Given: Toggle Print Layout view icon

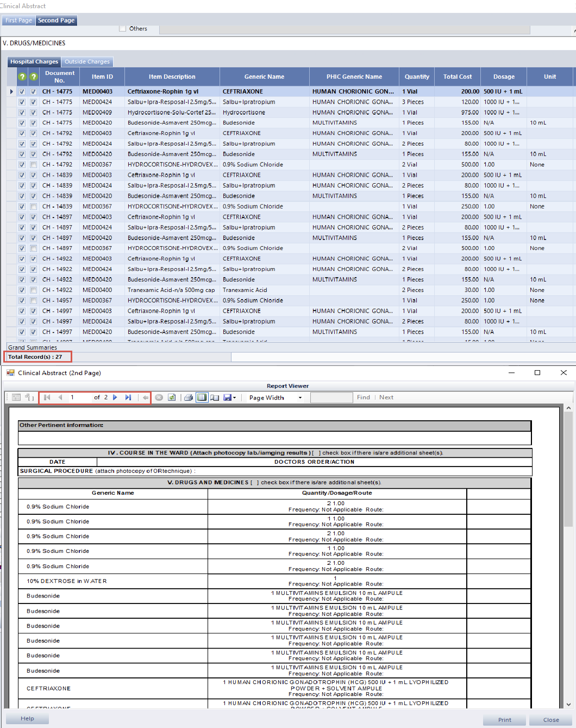Looking at the screenshot, I should point(202,397).
